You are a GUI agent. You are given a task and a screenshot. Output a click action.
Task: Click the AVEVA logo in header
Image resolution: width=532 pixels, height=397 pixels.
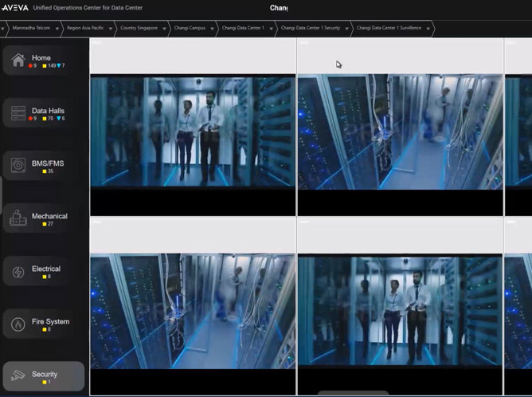coord(14,7)
